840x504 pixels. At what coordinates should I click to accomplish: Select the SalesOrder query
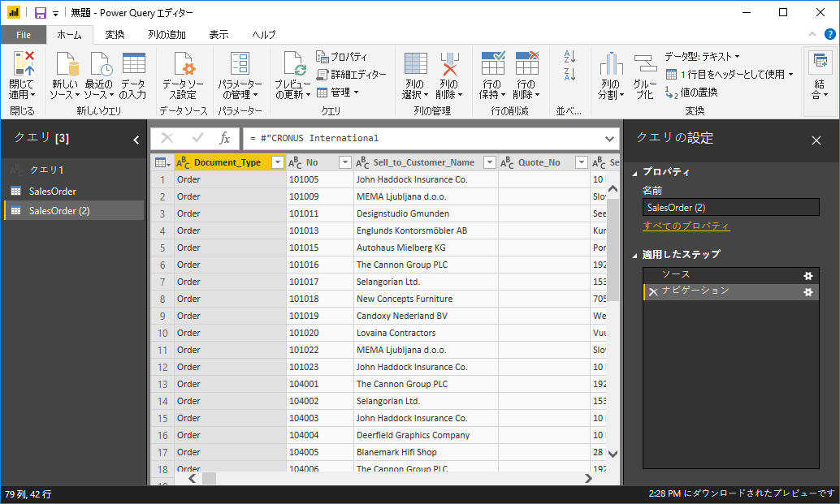pyautogui.click(x=73, y=191)
